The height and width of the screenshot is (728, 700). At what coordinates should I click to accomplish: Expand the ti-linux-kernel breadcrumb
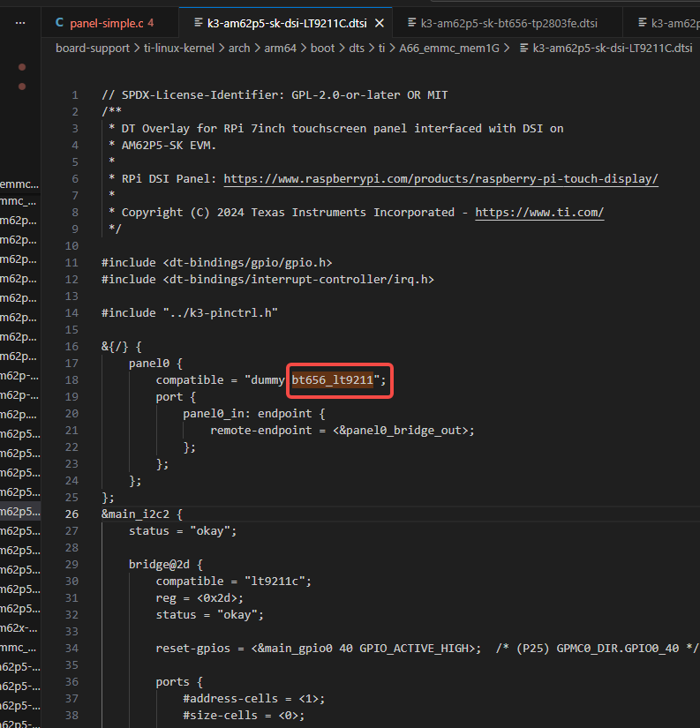(x=179, y=49)
